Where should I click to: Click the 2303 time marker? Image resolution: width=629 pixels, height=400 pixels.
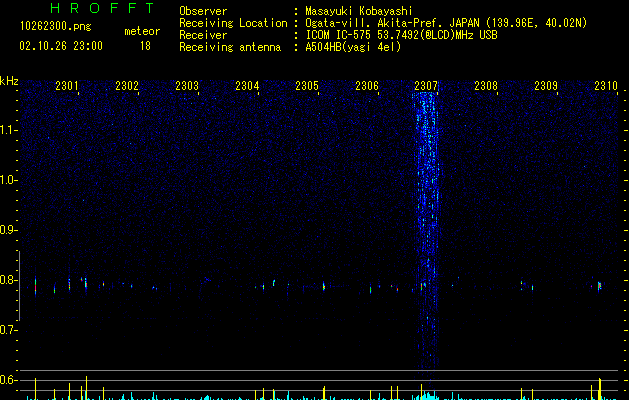(x=187, y=85)
